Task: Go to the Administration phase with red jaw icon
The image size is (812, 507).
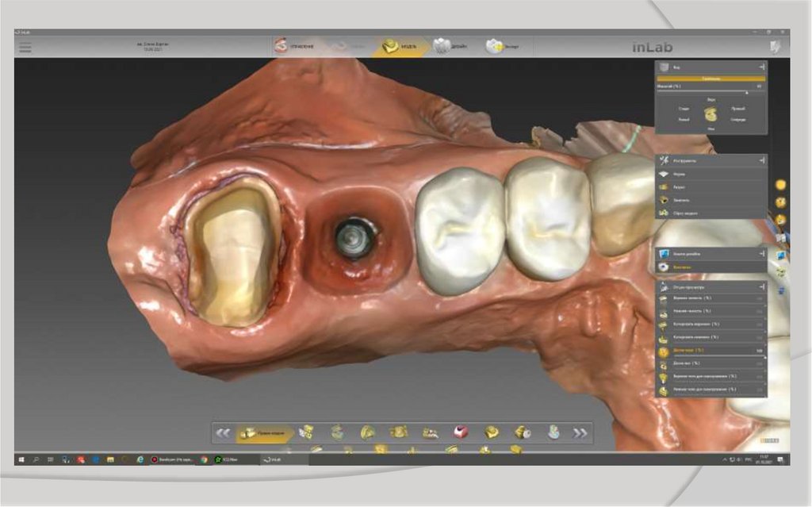Action: (x=294, y=46)
